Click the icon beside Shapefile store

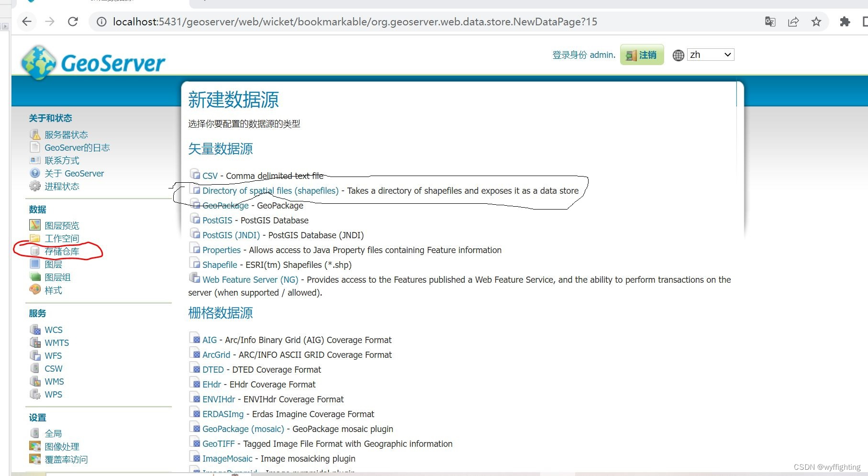point(195,264)
